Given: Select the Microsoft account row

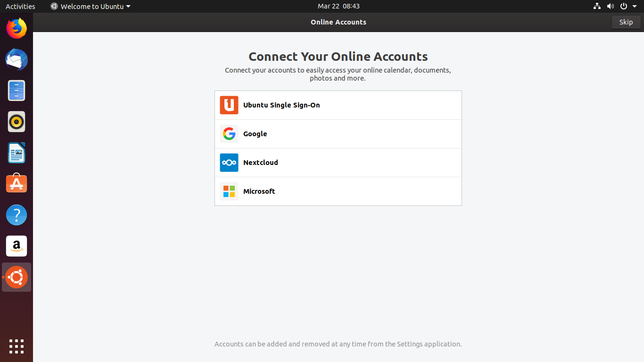Looking at the screenshot, I should pyautogui.click(x=338, y=191).
